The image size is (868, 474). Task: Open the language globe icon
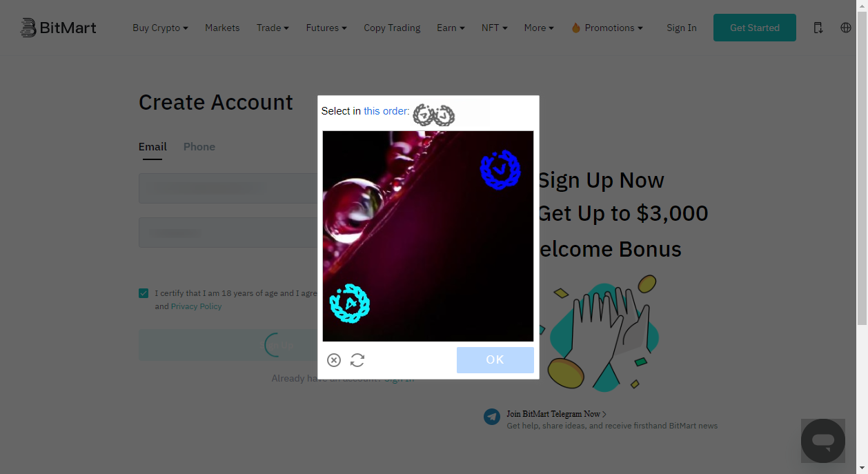(846, 28)
